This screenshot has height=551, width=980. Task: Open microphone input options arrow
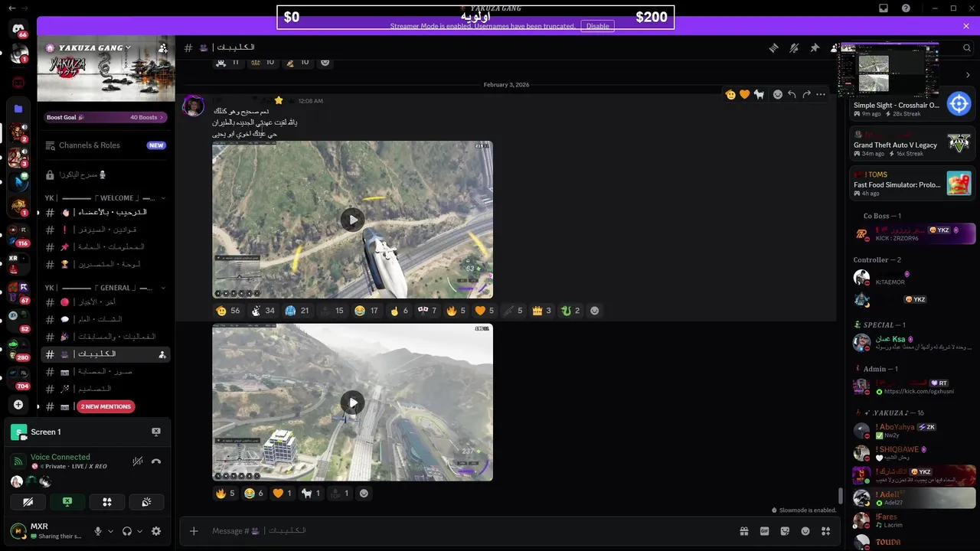point(110,531)
